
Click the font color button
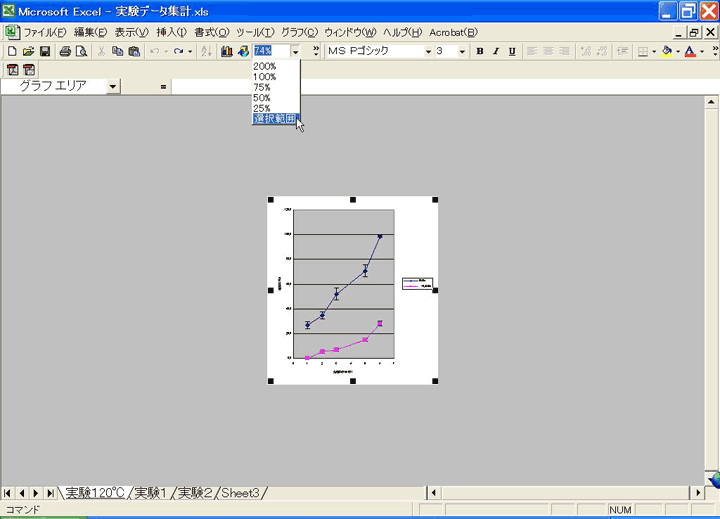click(x=689, y=51)
